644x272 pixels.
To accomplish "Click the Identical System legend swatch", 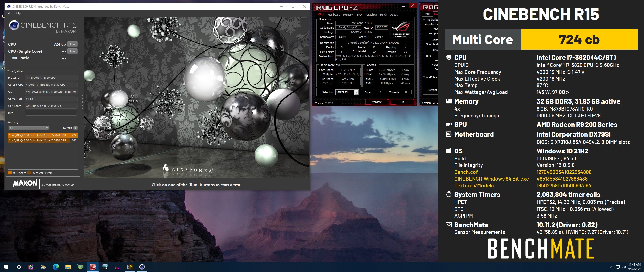I will (x=29, y=173).
